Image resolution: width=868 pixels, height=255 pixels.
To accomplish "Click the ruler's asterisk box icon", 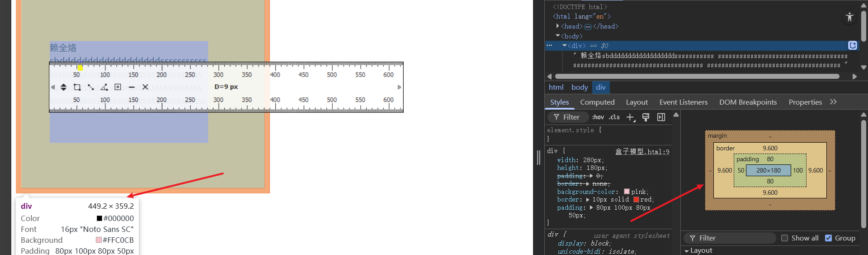I will [x=118, y=87].
